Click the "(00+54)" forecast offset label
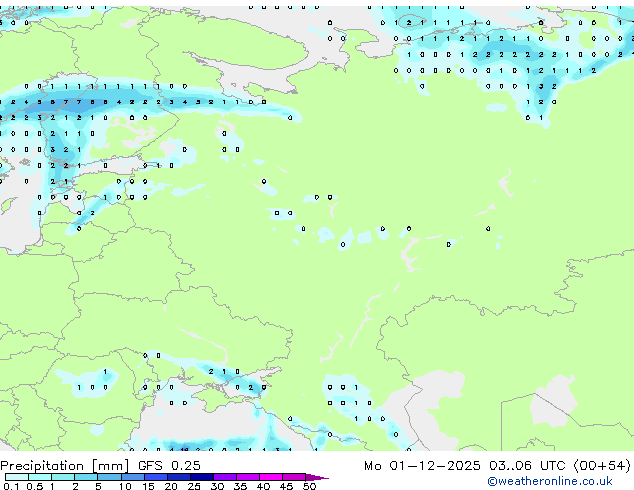 602,466
